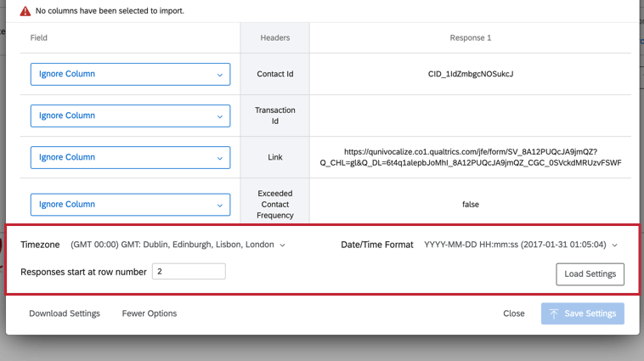Open the Link field dropdown
Viewport: 644px width, 361px height.
click(x=130, y=157)
